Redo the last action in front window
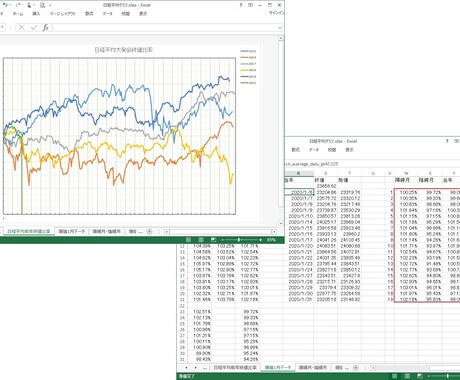 pos(18,5)
